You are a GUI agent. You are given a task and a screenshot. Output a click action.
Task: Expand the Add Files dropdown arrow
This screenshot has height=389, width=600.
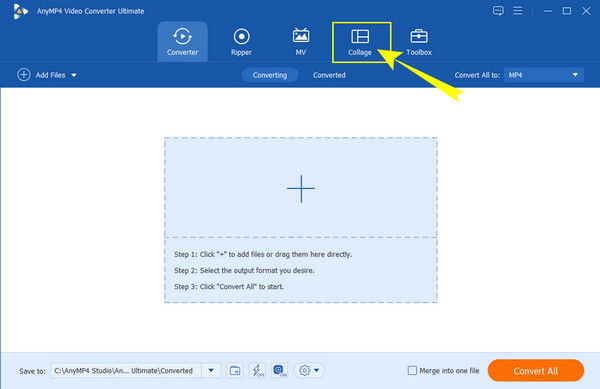tap(74, 75)
